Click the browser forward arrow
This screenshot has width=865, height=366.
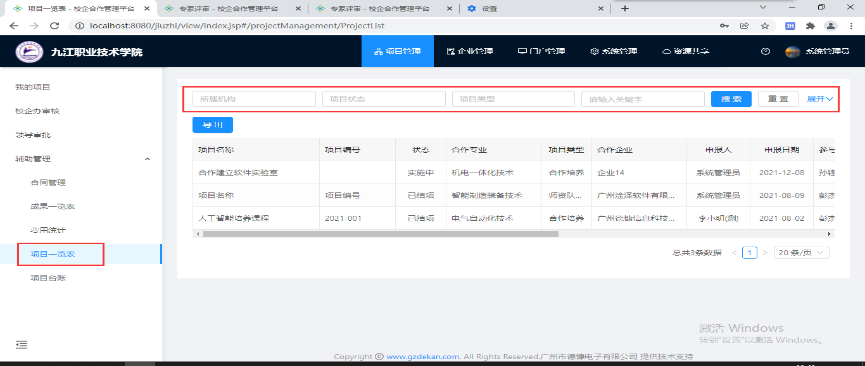[x=34, y=25]
